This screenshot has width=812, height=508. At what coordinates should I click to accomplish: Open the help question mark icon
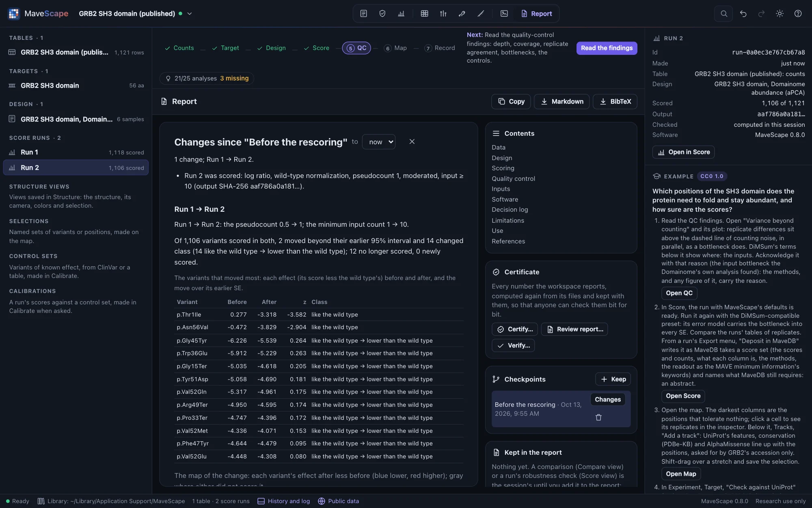tap(798, 13)
